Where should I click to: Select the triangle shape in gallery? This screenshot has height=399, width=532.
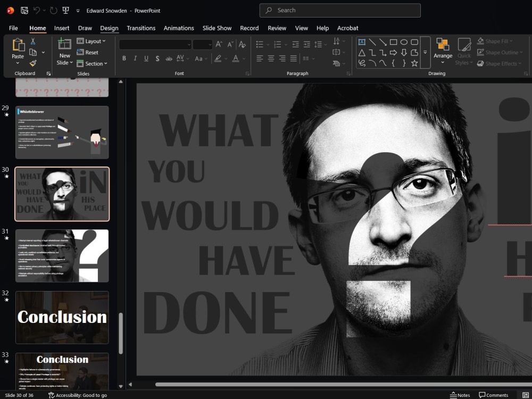click(362, 53)
